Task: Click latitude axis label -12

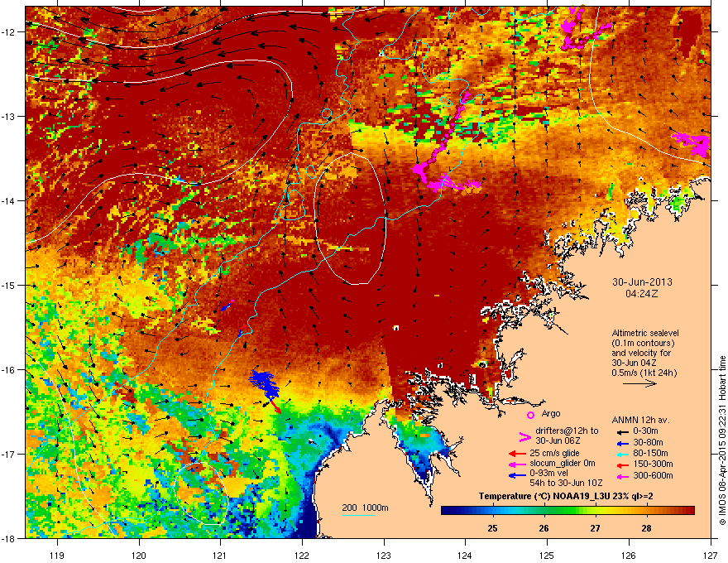Action: (x=9, y=31)
